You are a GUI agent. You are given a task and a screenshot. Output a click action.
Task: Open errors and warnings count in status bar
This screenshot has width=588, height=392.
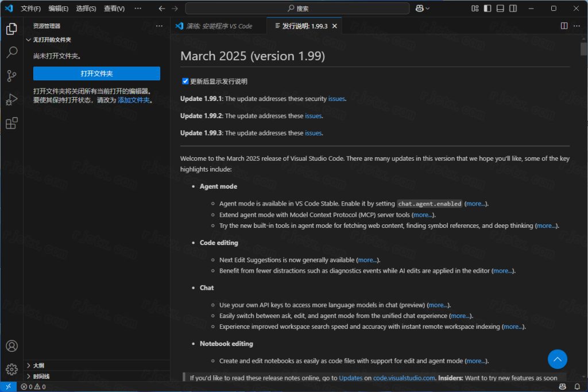(33, 387)
